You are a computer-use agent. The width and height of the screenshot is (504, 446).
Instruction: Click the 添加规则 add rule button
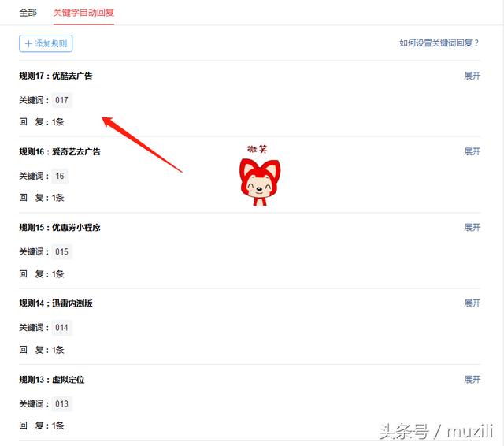click(x=46, y=43)
